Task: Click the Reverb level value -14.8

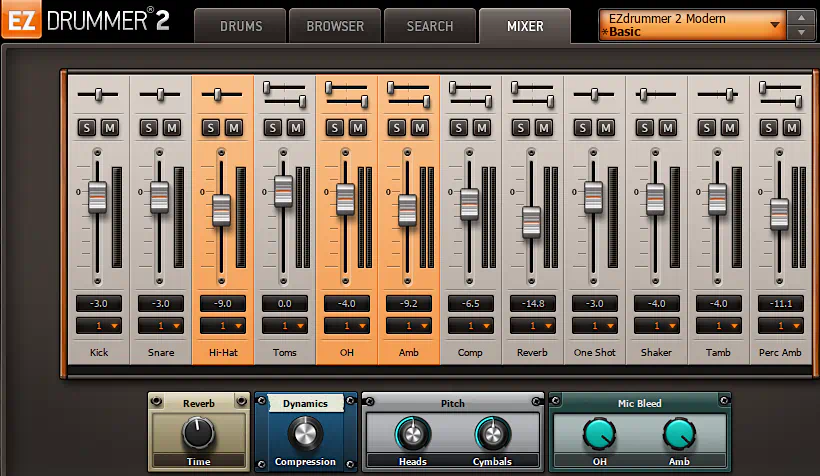Action: pyautogui.click(x=533, y=303)
